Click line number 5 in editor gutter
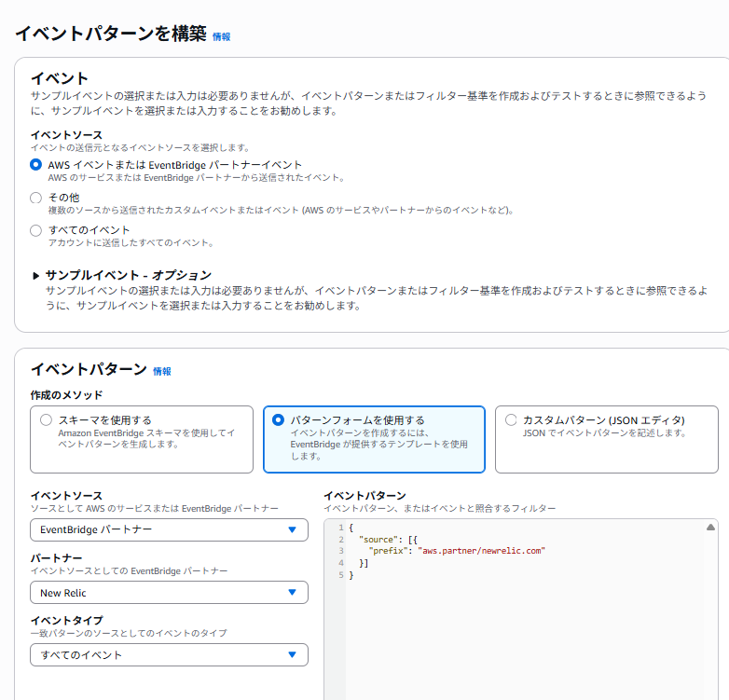This screenshot has height=700, width=729. [341, 575]
